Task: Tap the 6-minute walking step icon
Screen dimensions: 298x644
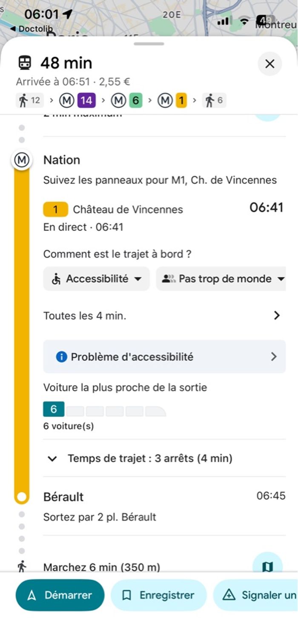Action: click(215, 101)
